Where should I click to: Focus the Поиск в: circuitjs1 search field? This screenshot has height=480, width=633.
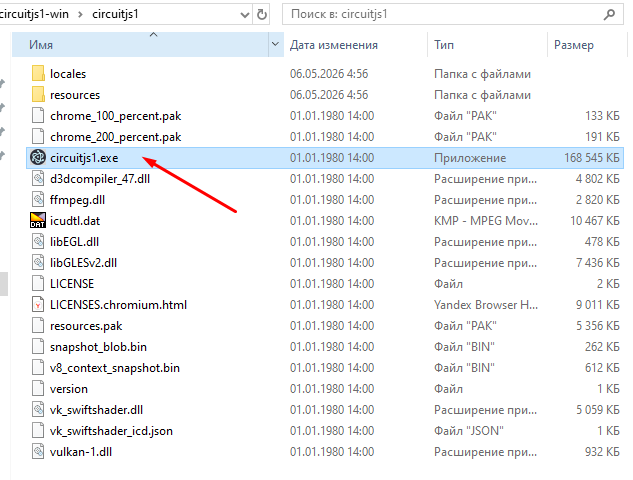(x=453, y=15)
